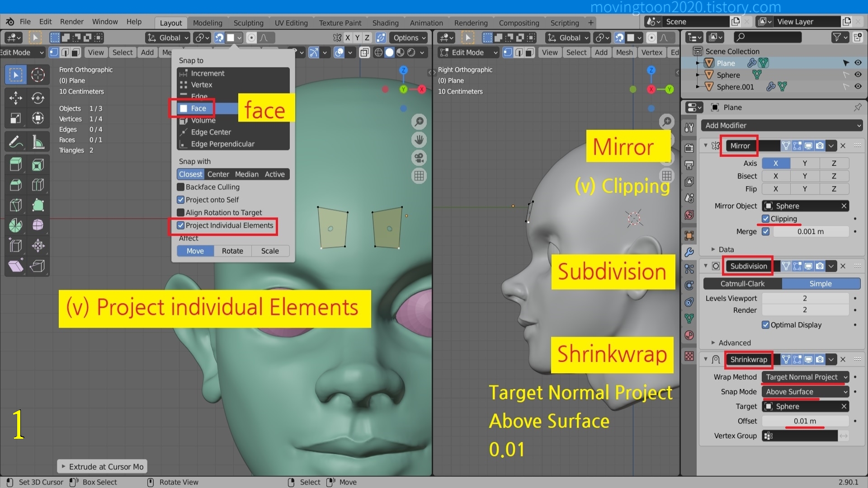Set Snap with to Center

(x=218, y=174)
